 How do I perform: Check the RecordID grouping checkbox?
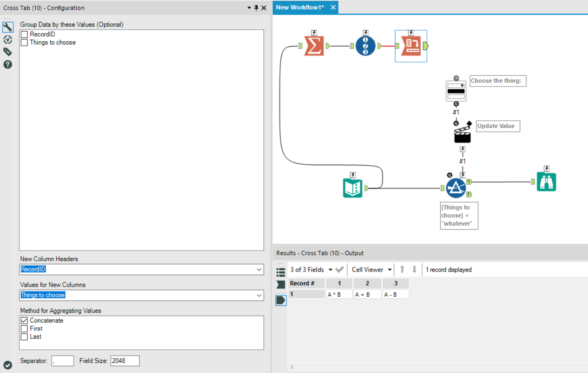point(24,34)
